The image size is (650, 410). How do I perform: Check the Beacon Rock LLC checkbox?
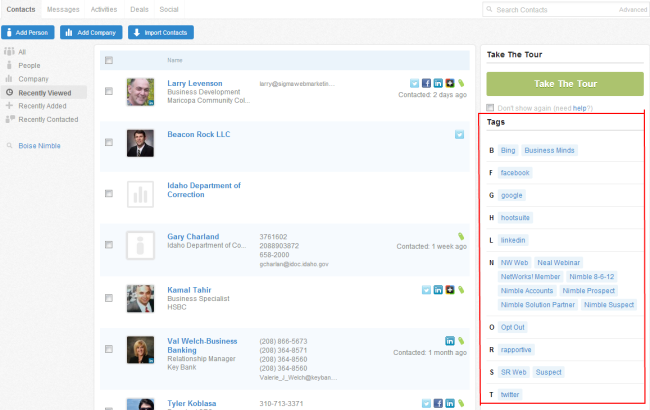pos(109,143)
